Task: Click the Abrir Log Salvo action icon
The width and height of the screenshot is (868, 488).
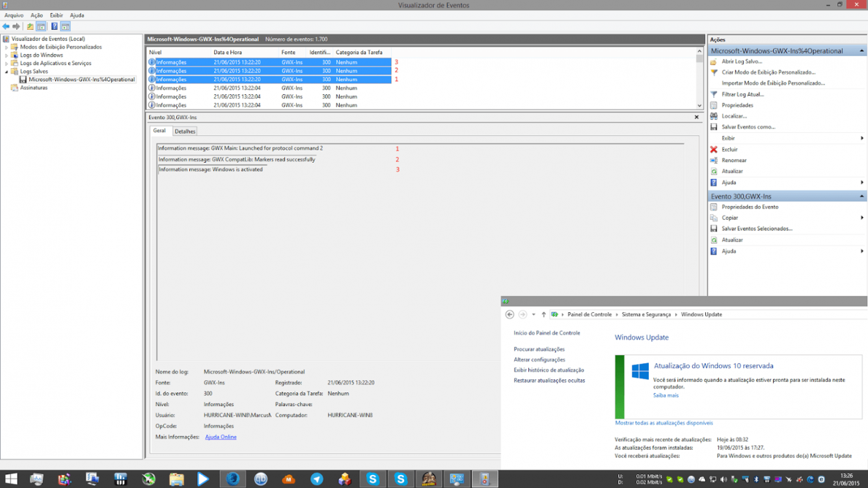Action: [714, 61]
